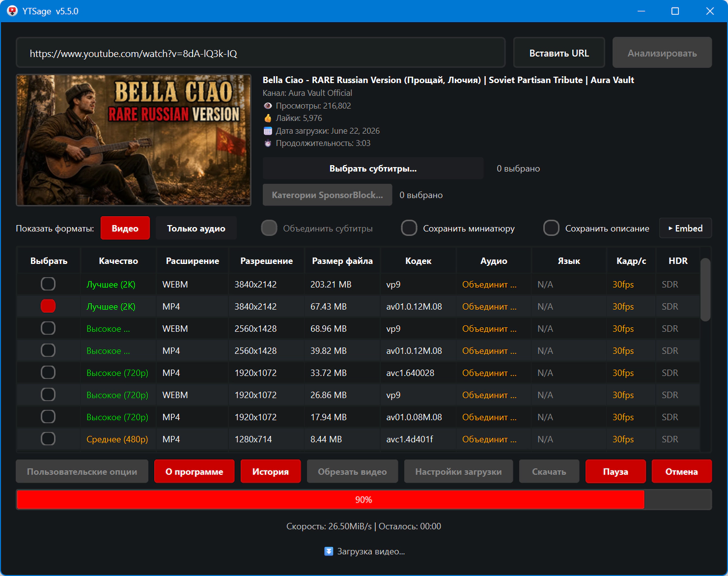728x576 pixels.
Task: Click the Среднее (480p) quality cell
Action: pyautogui.click(x=117, y=439)
